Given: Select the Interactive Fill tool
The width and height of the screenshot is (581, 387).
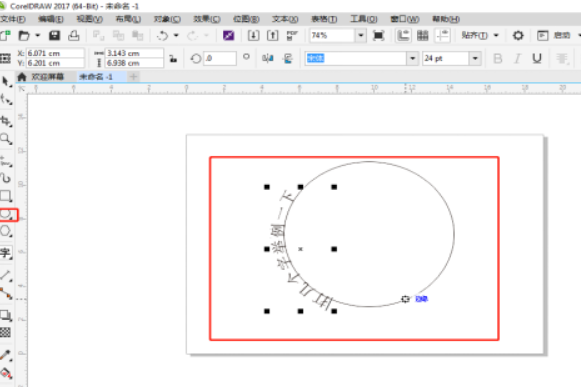Looking at the screenshot, I should click(x=6, y=373).
